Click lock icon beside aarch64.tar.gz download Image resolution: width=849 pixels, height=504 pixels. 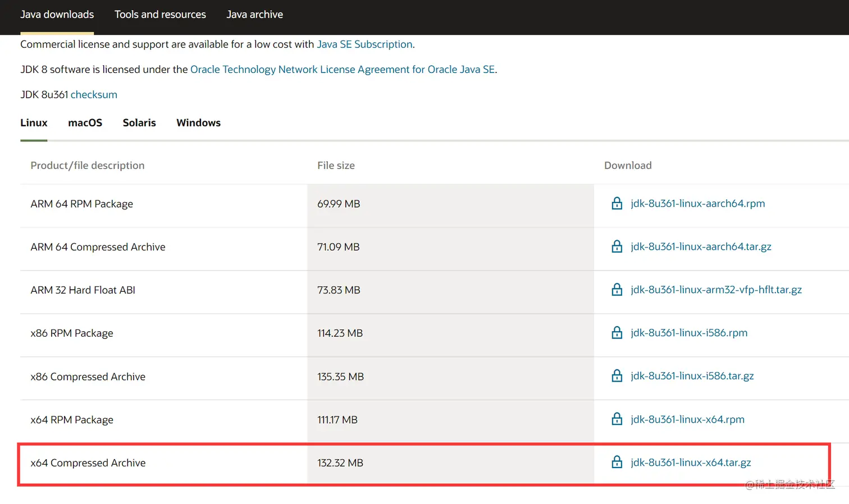(x=617, y=246)
